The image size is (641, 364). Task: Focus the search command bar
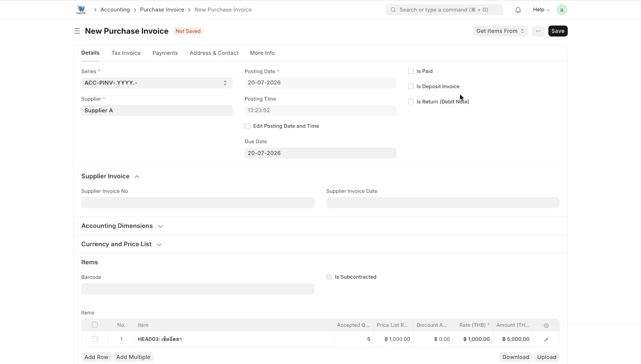(x=444, y=10)
